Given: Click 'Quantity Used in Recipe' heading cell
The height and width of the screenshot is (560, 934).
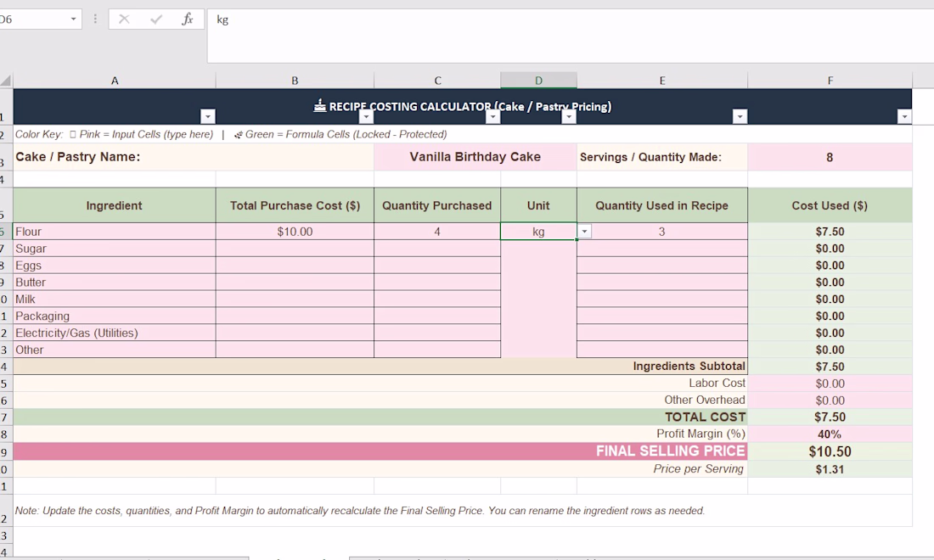Looking at the screenshot, I should tap(662, 205).
